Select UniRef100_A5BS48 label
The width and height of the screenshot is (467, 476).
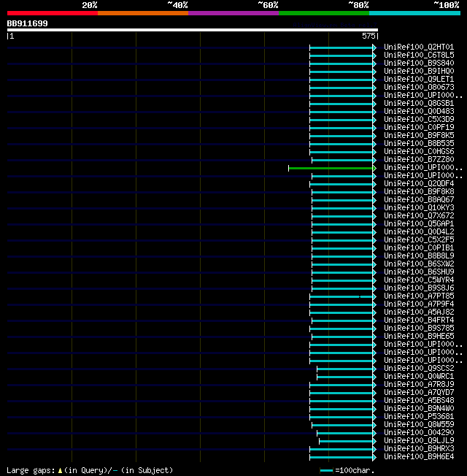click(x=419, y=400)
